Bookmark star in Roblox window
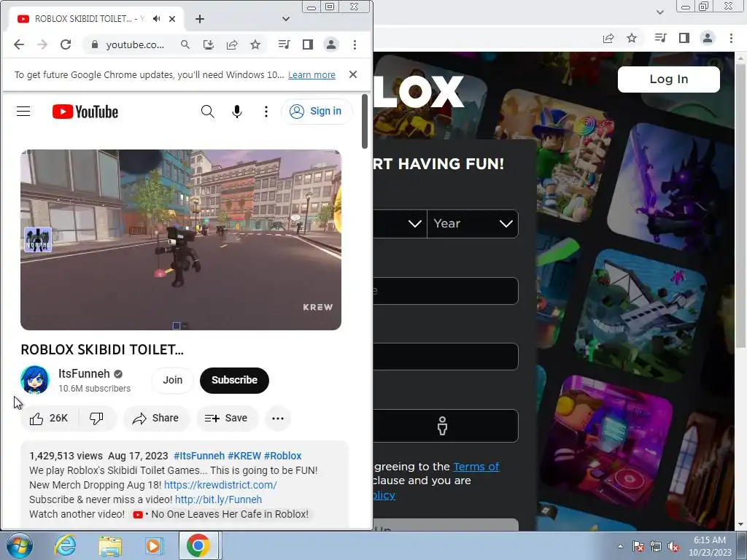Image resolution: width=747 pixels, height=560 pixels. 632,38
